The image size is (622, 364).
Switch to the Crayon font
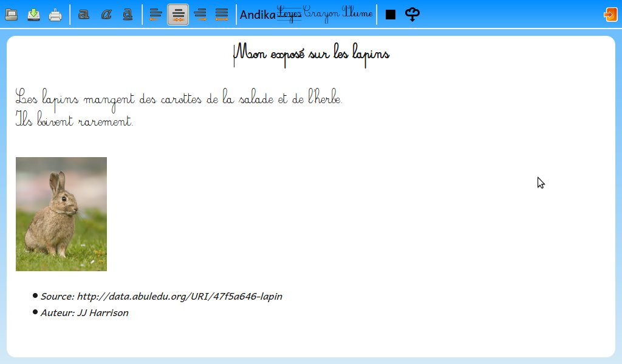321,13
